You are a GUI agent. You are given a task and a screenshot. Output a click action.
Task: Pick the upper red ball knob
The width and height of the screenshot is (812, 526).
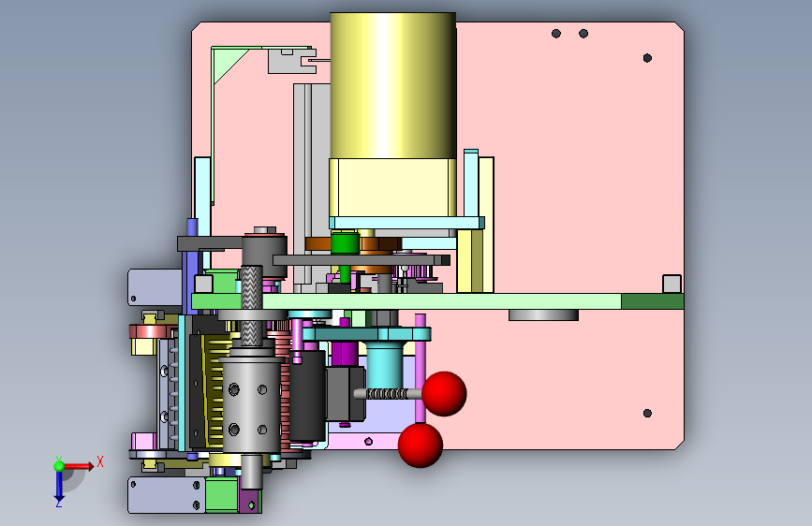[444, 393]
